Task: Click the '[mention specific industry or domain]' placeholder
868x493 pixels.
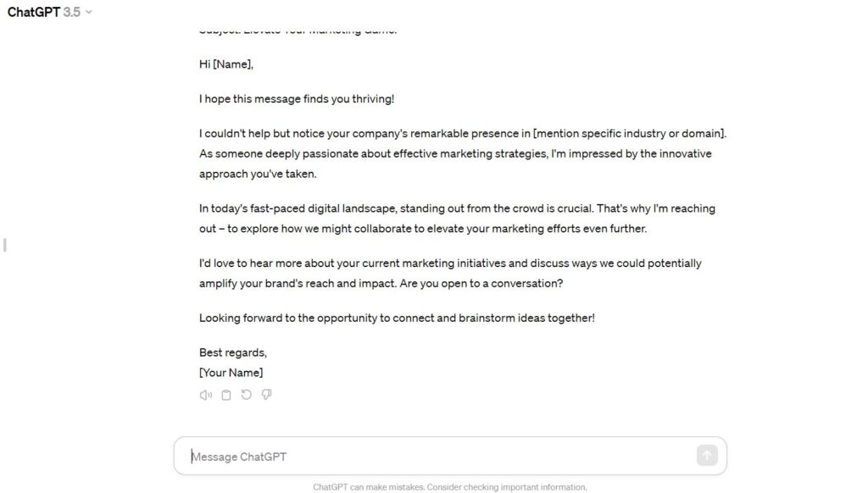Action: pos(628,133)
